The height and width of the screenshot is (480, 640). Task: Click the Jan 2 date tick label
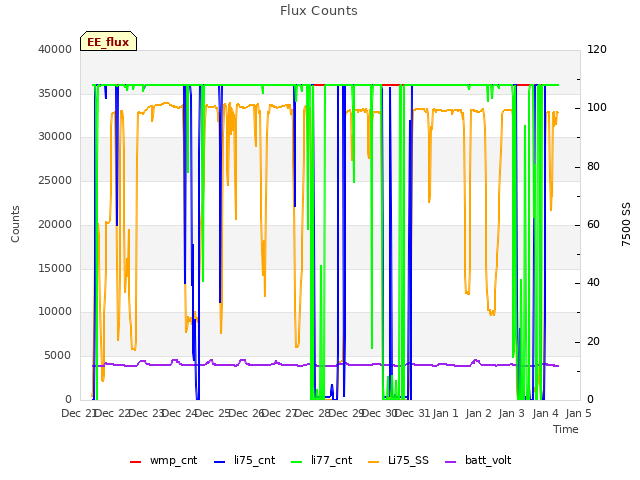coord(478,413)
